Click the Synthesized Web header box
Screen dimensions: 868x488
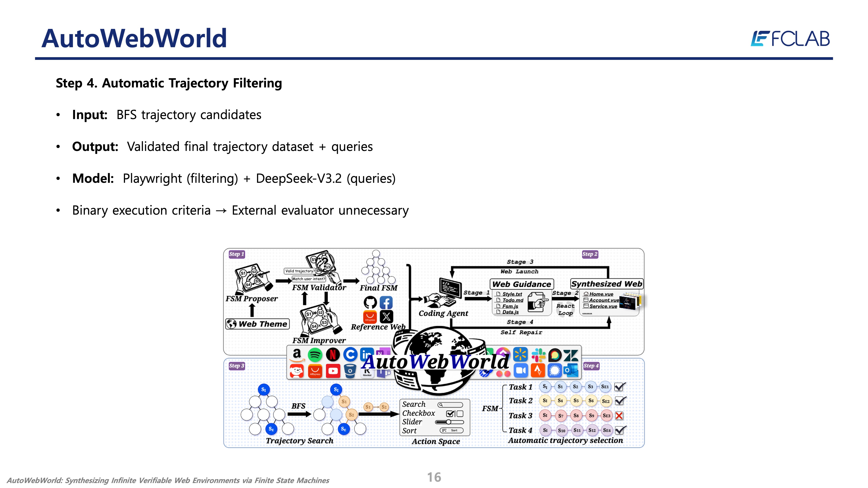(x=606, y=284)
